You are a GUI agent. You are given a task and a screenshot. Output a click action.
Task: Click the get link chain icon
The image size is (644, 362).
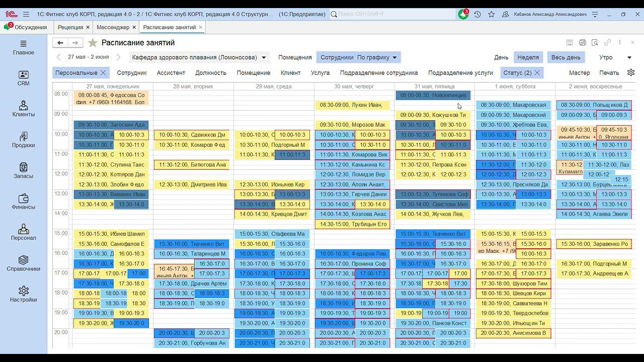[608, 43]
